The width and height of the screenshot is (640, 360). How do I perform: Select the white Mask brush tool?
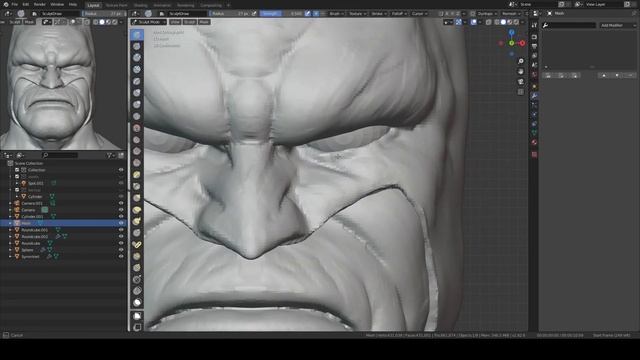pos(137,302)
